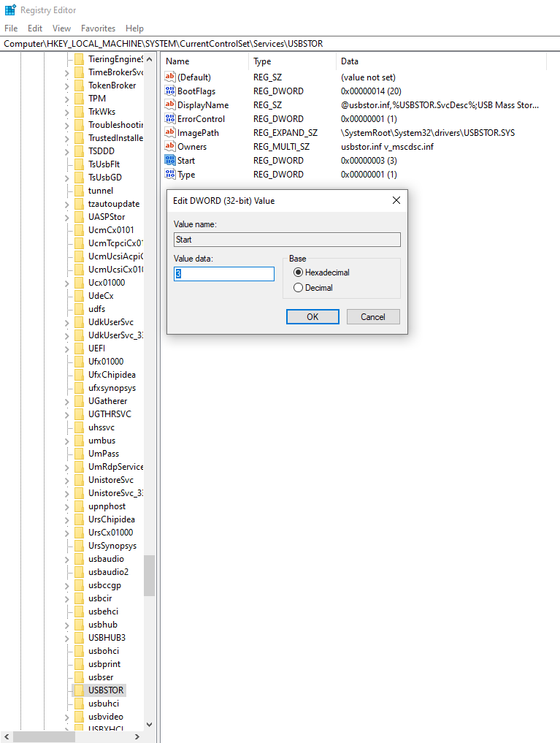This screenshot has height=743, width=560.
Task: Click the Start DWORD value icon
Action: [x=170, y=160]
